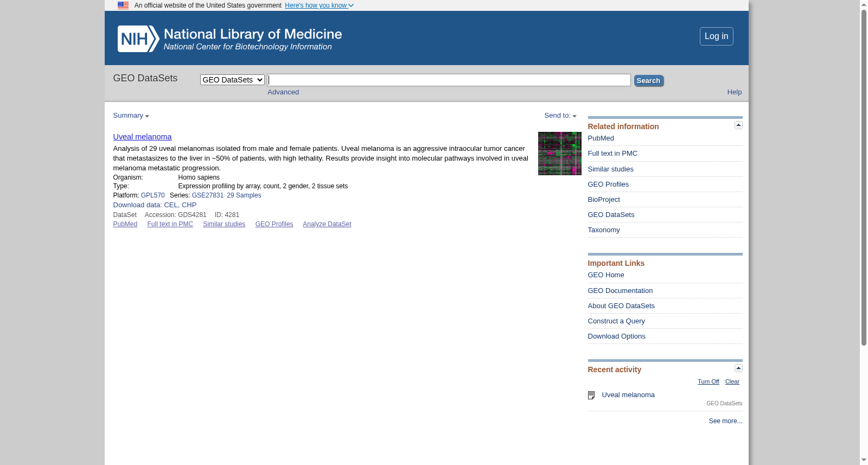Click the NIH logo
This screenshot has height=465, width=868.
(138, 39)
